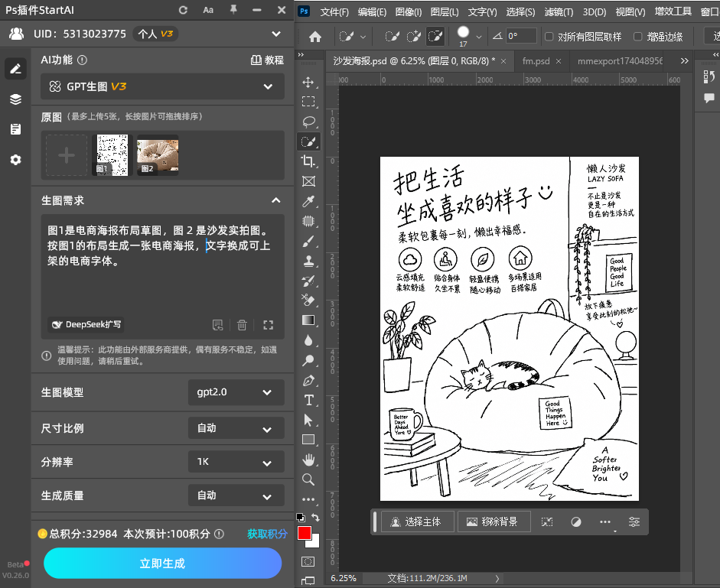Click the 立即生成 button
This screenshot has width=720, height=588.
162,564
